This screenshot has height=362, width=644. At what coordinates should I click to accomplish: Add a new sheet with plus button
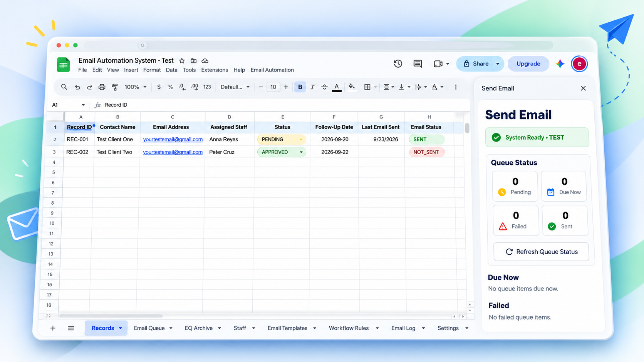pyautogui.click(x=53, y=328)
